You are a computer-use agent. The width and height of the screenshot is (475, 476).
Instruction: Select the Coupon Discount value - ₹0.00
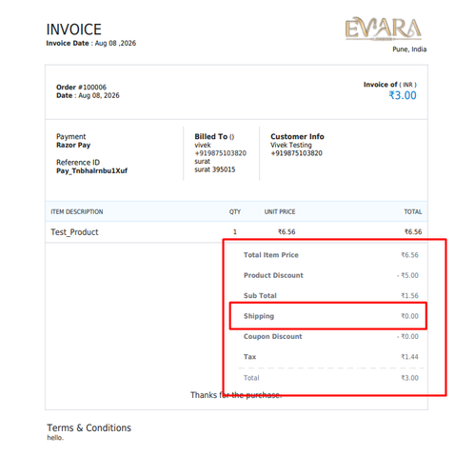(x=407, y=337)
